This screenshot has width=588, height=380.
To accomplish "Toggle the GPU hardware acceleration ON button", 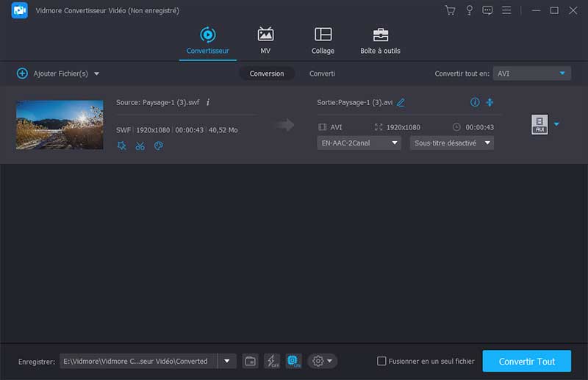I will tap(293, 361).
